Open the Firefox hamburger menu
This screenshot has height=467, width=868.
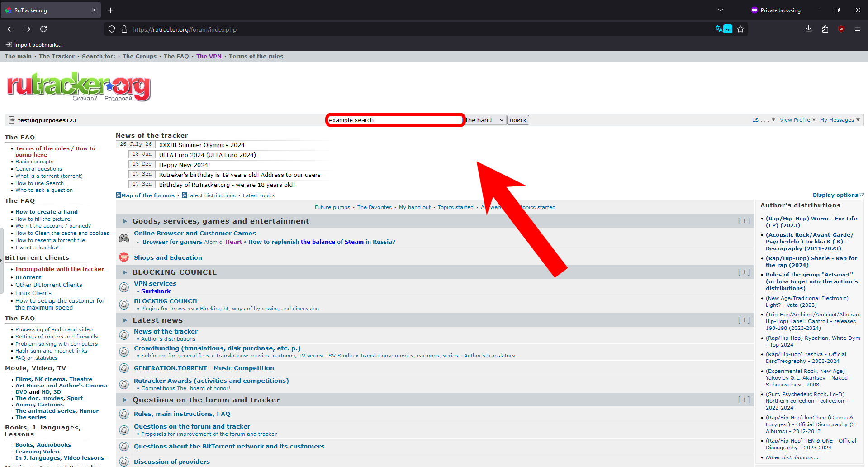tap(858, 29)
